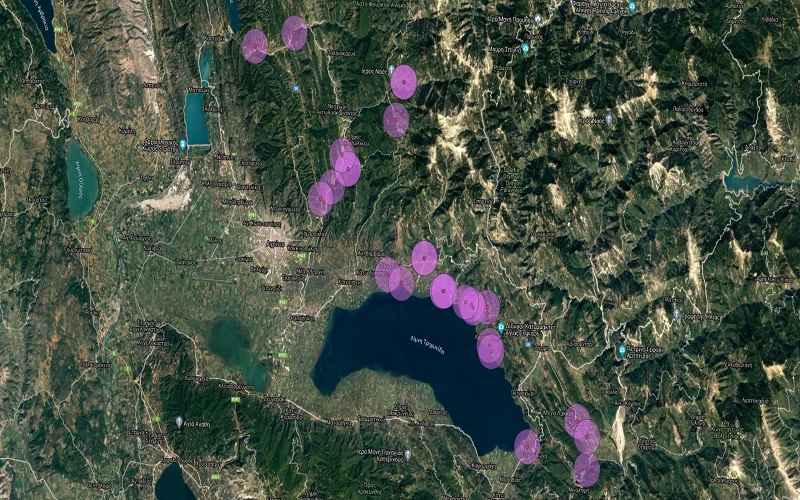
Task: Open the gray monastery pin south of the lake
Action: tap(407, 454)
